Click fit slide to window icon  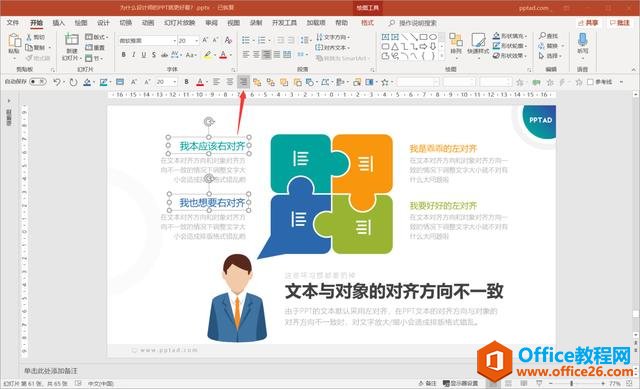pyautogui.click(x=629, y=384)
